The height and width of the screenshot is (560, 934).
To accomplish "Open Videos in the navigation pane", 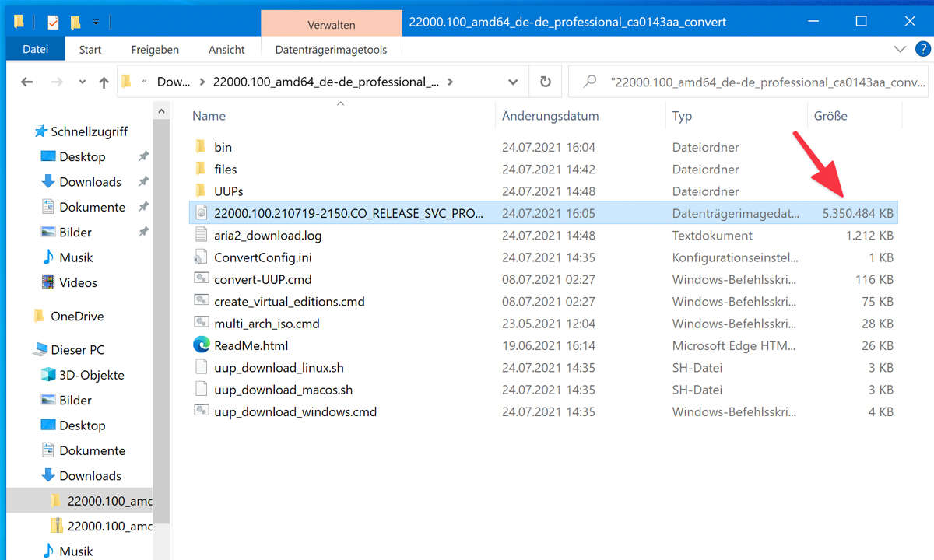I will coord(78,282).
